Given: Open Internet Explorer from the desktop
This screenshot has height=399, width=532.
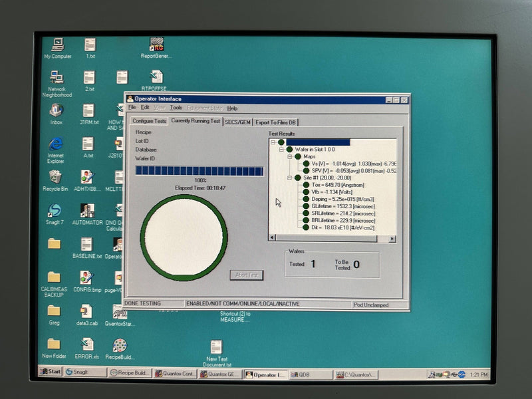Looking at the screenshot, I should (57, 144).
